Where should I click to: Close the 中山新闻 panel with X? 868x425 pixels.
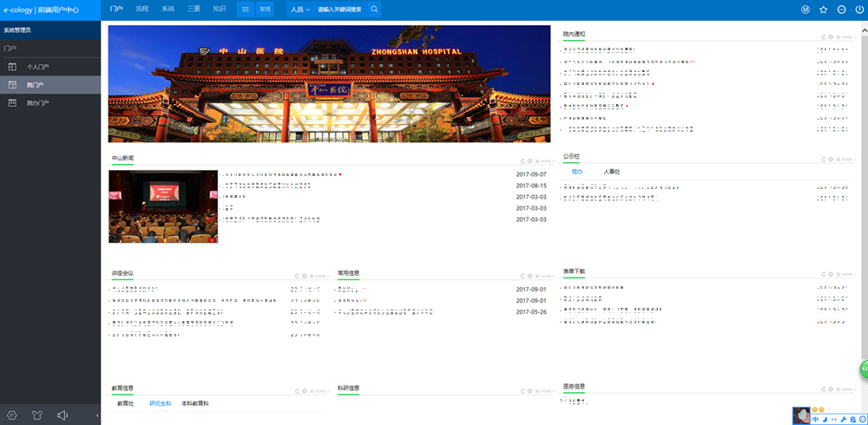[537, 160]
